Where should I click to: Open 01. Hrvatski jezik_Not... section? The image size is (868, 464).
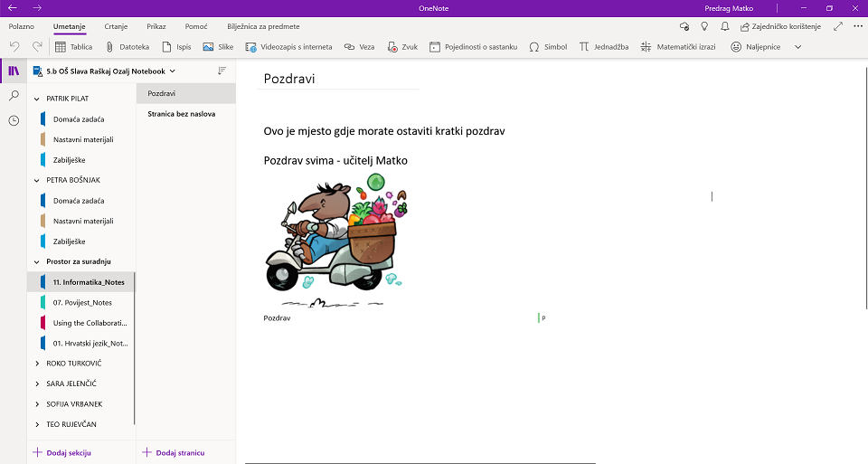(80, 344)
